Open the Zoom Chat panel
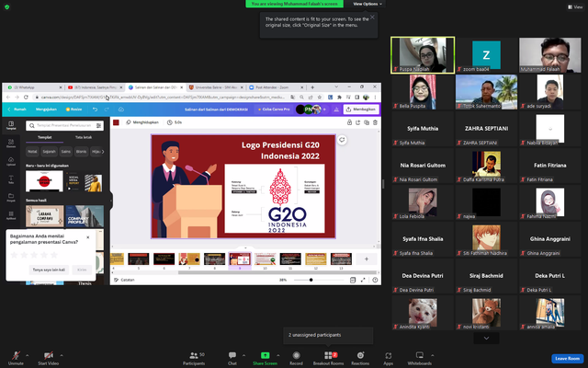Viewport: 588px width, 368px height. point(232,358)
